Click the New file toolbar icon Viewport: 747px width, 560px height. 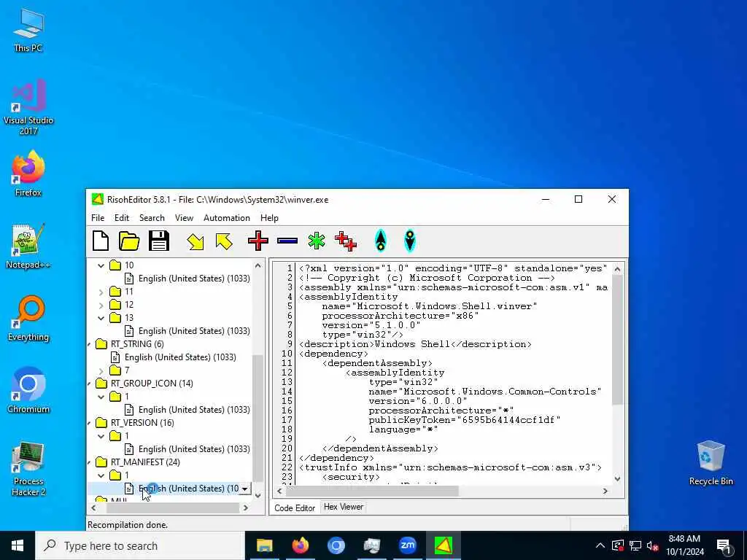(x=101, y=241)
